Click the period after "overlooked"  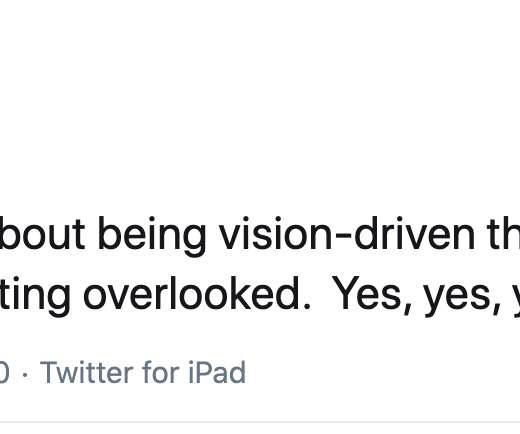[306, 307]
